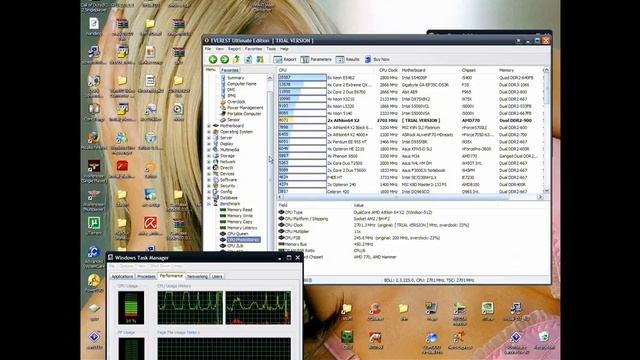
Task: Click the CPU Usage gauge in Task Manager
Action: coord(131,307)
